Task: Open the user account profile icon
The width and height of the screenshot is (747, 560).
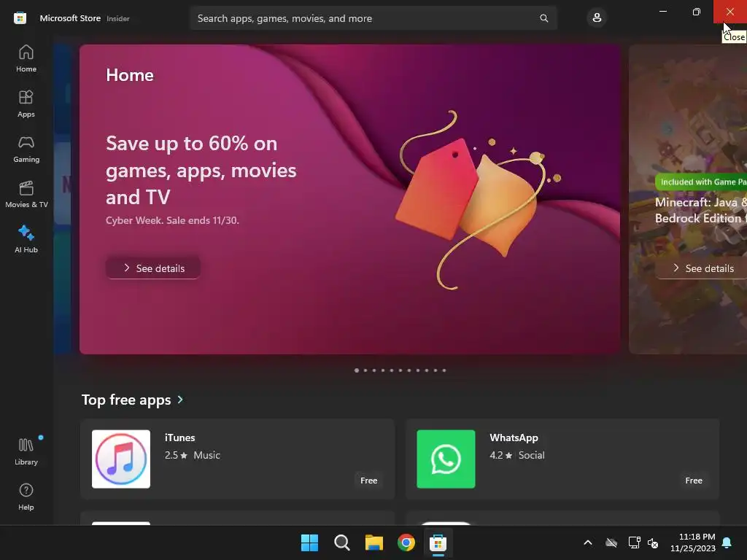Action: 597,18
